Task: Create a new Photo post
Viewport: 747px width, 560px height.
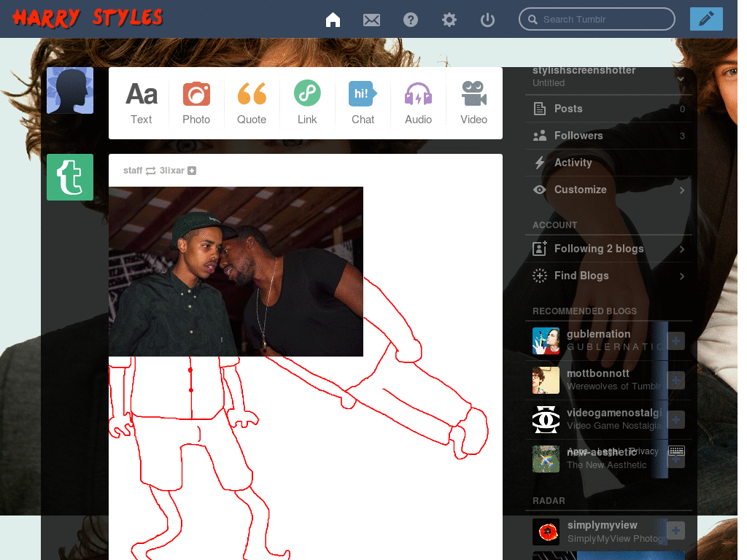Action: point(196,103)
